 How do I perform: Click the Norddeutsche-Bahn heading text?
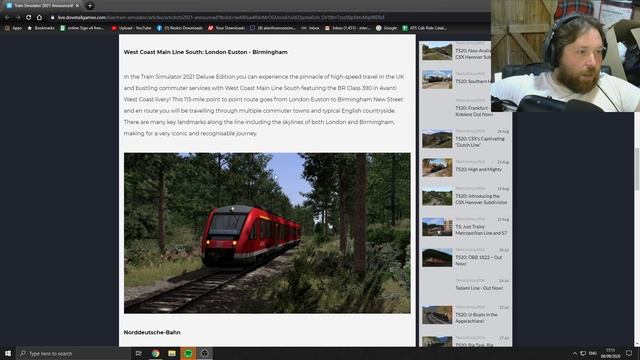152,332
